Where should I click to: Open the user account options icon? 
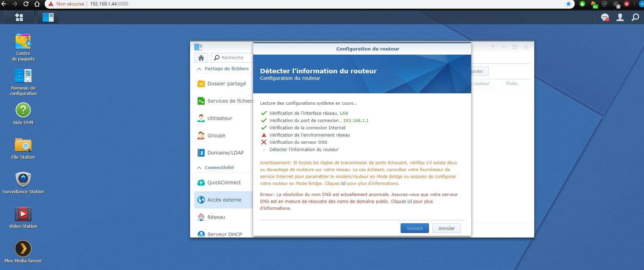(620, 17)
